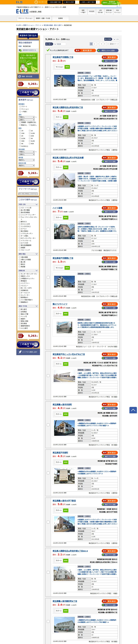Enable 管理費・共益費を含む option

point(20,122)
